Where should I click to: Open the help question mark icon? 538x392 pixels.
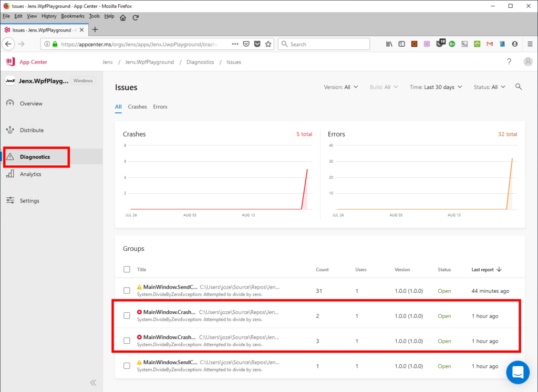[x=509, y=62]
